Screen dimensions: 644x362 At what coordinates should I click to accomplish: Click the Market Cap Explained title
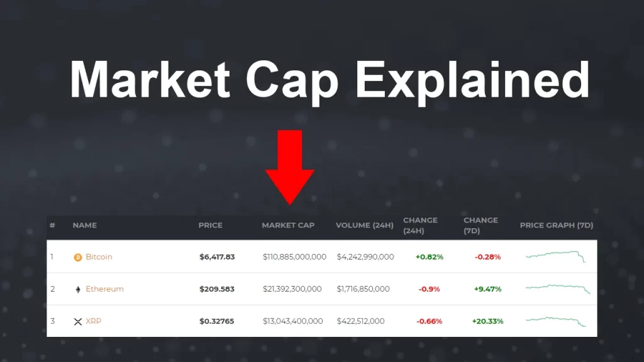330,80
